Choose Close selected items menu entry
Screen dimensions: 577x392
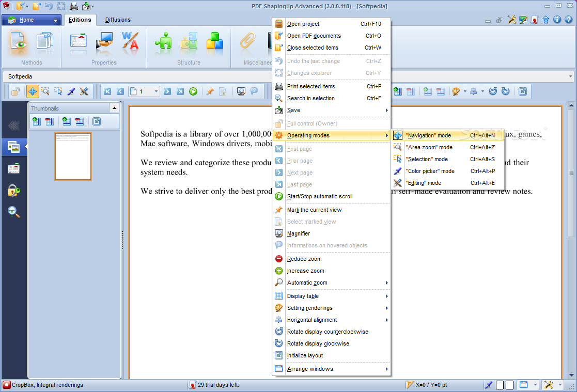click(x=331, y=48)
